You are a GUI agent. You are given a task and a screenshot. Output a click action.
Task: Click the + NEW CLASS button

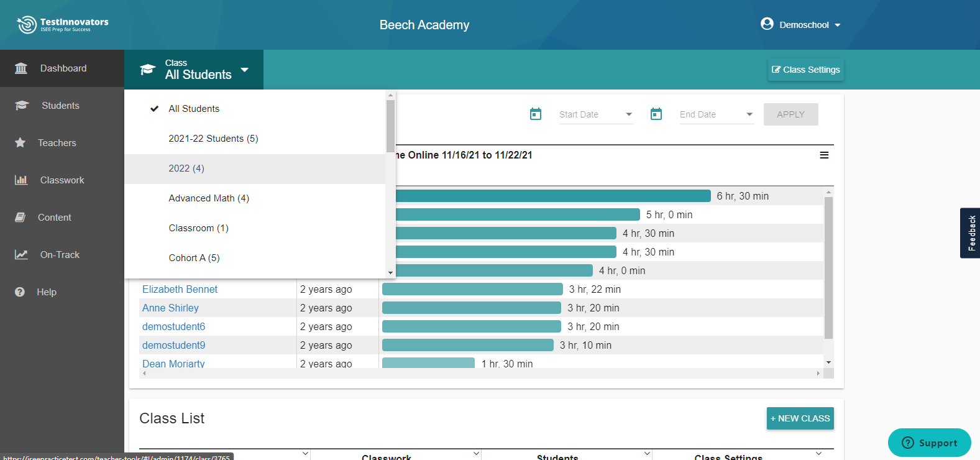tap(800, 418)
